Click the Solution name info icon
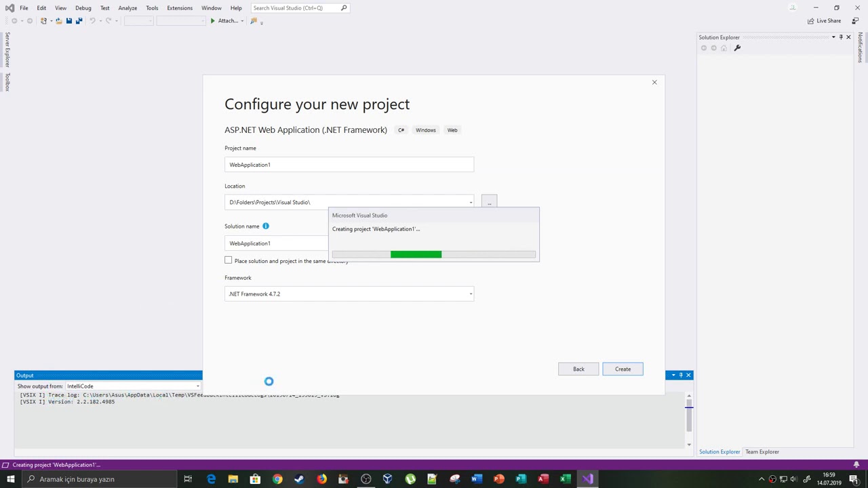868x488 pixels. click(266, 226)
